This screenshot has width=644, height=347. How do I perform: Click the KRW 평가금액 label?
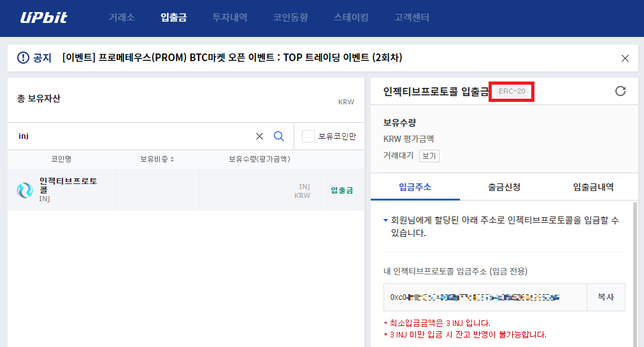pyautogui.click(x=409, y=139)
